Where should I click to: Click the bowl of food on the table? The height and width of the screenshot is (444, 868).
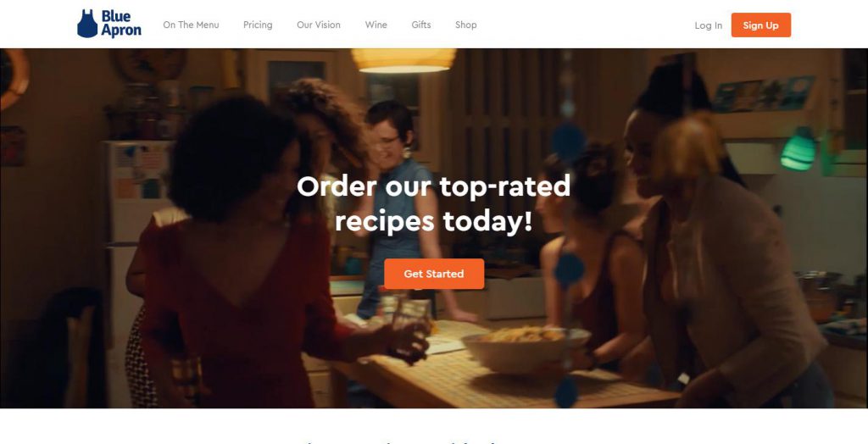pos(526,349)
